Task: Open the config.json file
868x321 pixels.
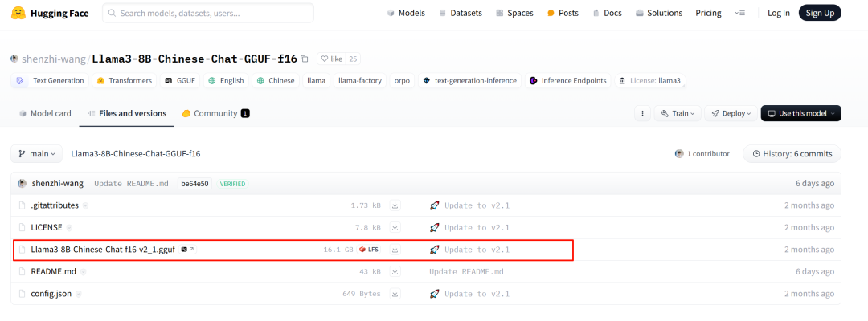Action: pyautogui.click(x=51, y=294)
